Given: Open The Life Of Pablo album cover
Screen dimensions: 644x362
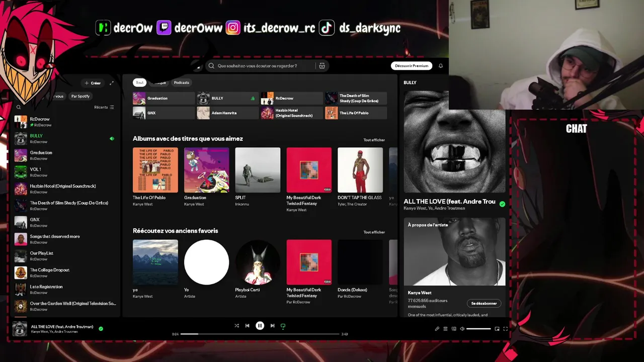Looking at the screenshot, I should pos(155,170).
